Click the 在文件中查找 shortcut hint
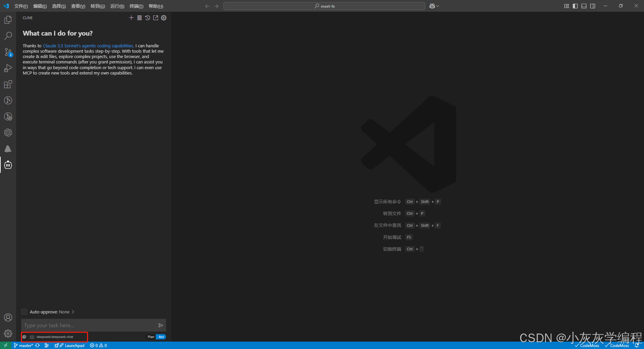This screenshot has width=644, height=349. pyautogui.click(x=387, y=225)
